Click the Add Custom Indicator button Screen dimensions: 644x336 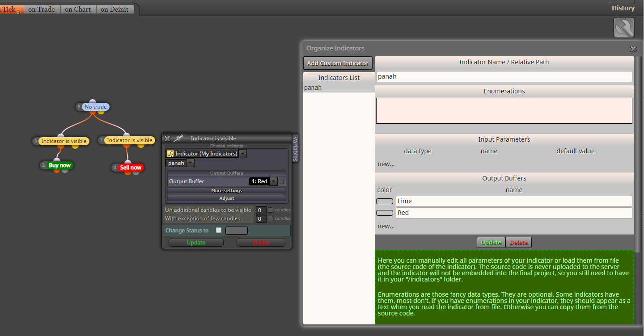click(338, 63)
